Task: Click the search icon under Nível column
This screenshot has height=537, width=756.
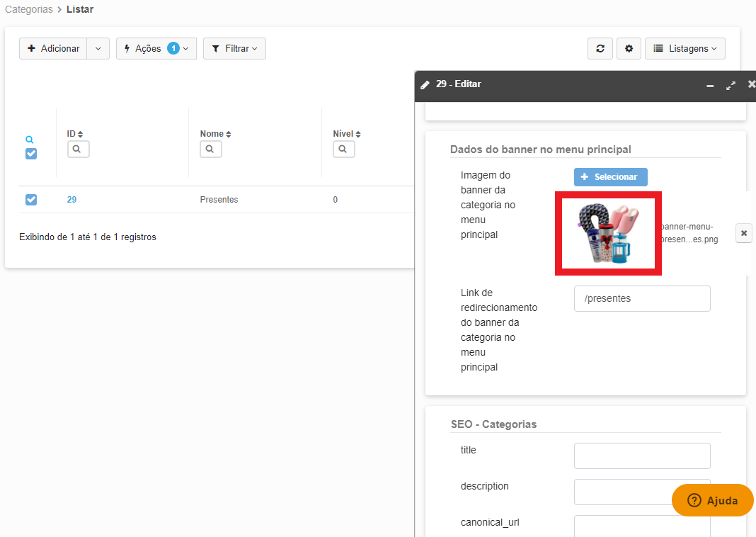Action: click(x=343, y=149)
